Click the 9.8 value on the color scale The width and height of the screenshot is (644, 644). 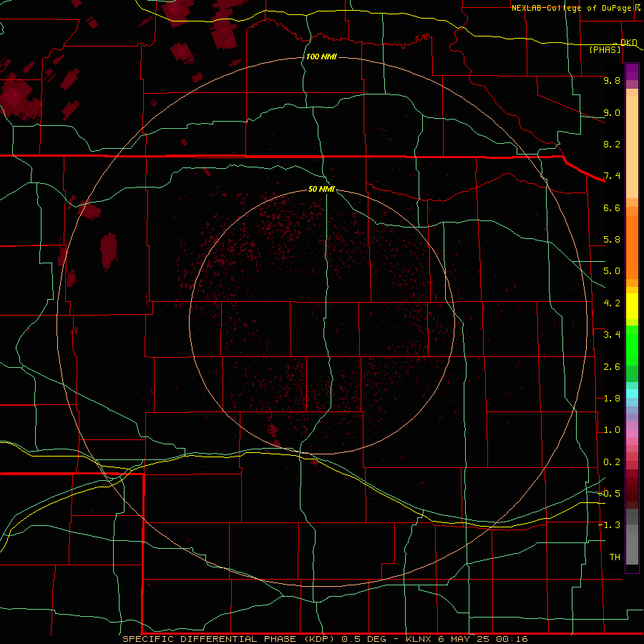tap(612, 80)
